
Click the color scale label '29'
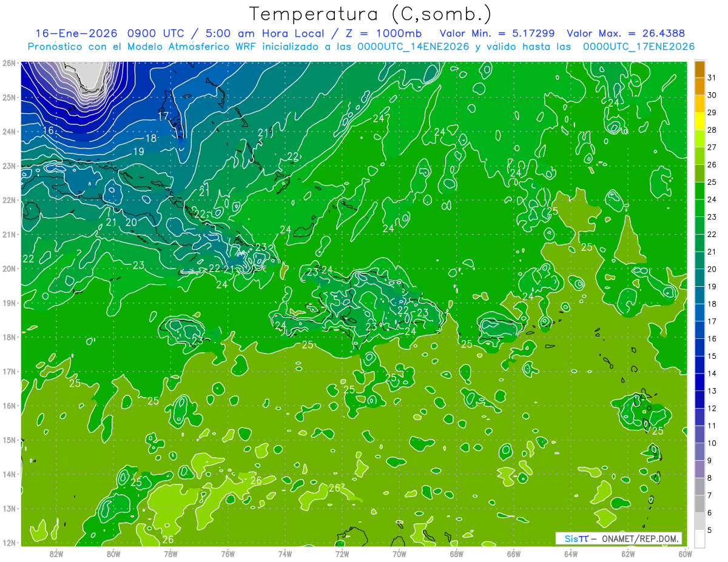[x=712, y=113]
